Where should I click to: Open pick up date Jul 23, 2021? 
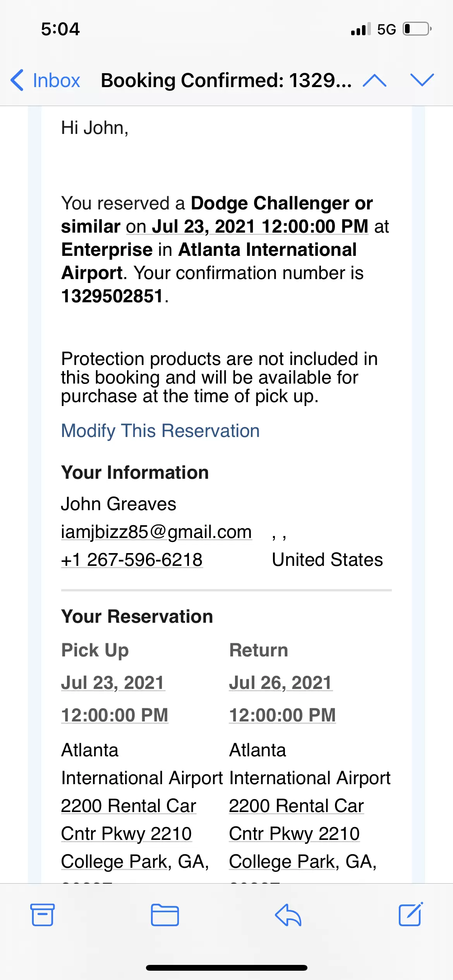click(113, 683)
